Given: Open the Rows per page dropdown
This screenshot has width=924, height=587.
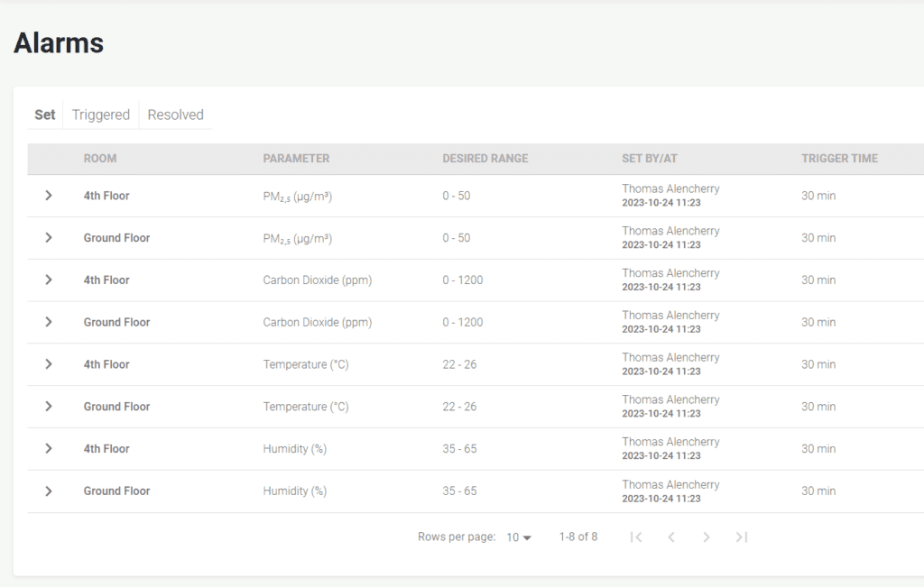Looking at the screenshot, I should pyautogui.click(x=519, y=537).
